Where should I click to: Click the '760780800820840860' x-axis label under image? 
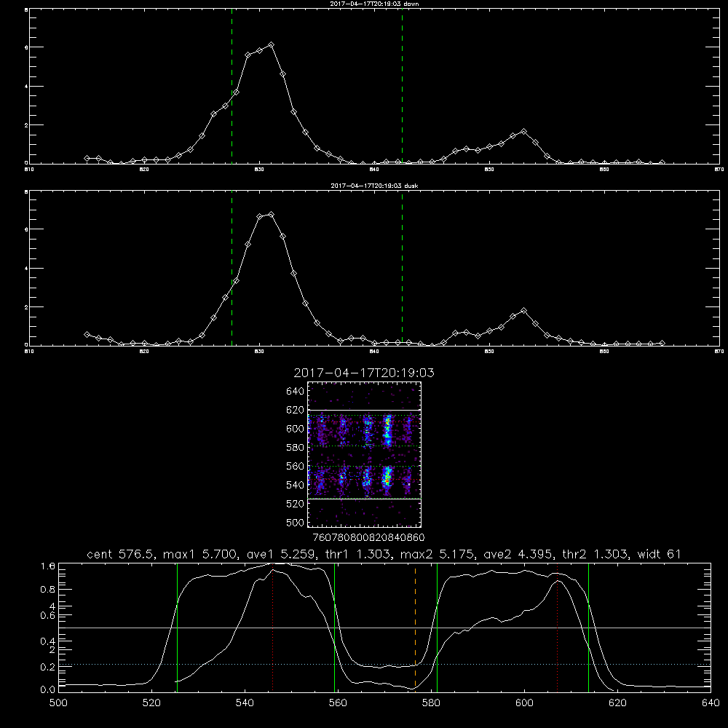tap(368, 538)
